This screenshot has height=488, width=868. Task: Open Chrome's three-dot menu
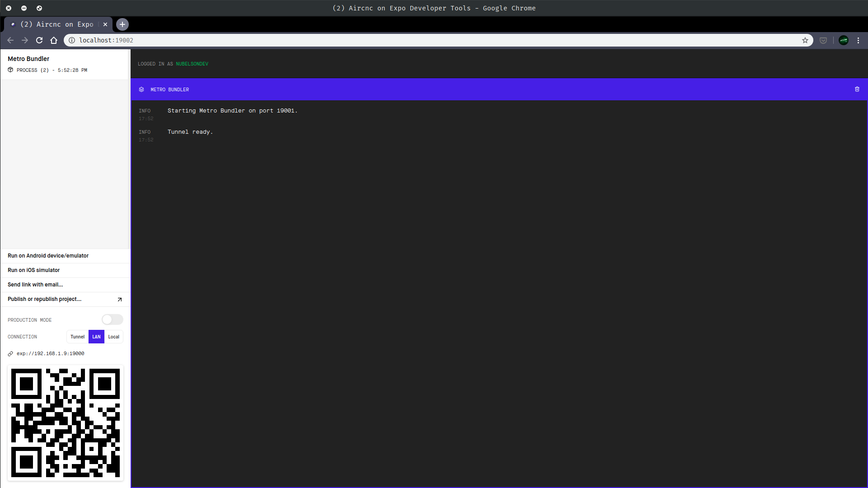(x=859, y=40)
